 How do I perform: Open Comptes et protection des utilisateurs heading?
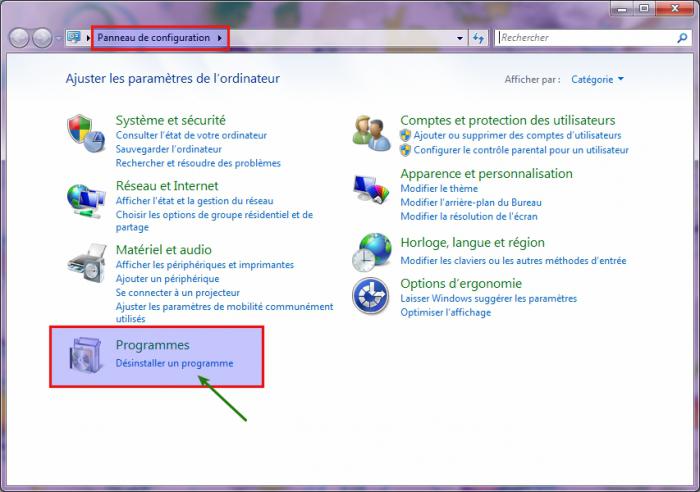[508, 120]
